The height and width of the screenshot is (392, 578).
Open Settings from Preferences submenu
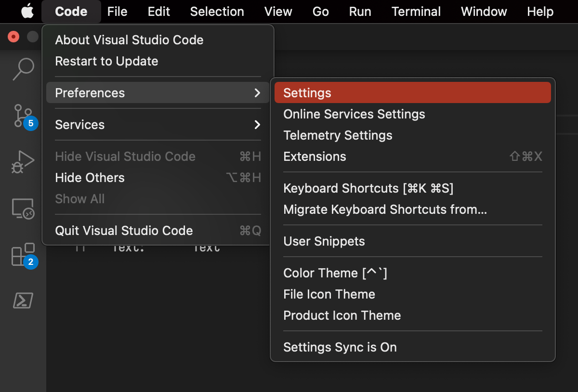pyautogui.click(x=413, y=93)
